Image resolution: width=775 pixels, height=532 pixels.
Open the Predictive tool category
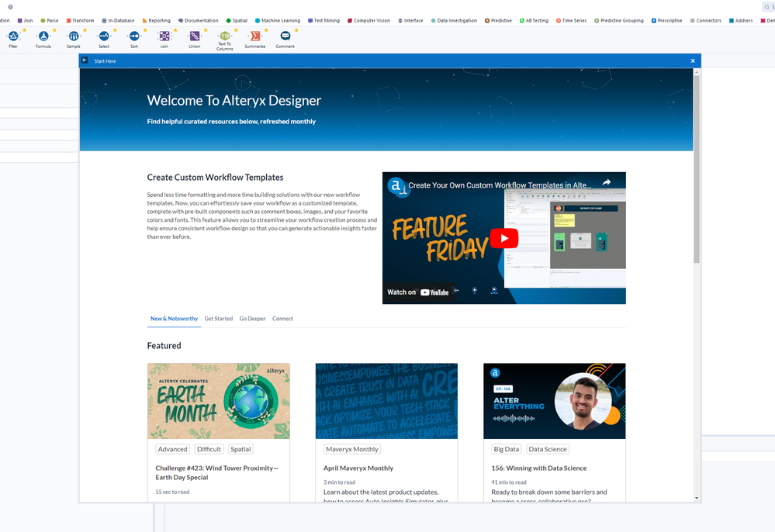point(498,21)
